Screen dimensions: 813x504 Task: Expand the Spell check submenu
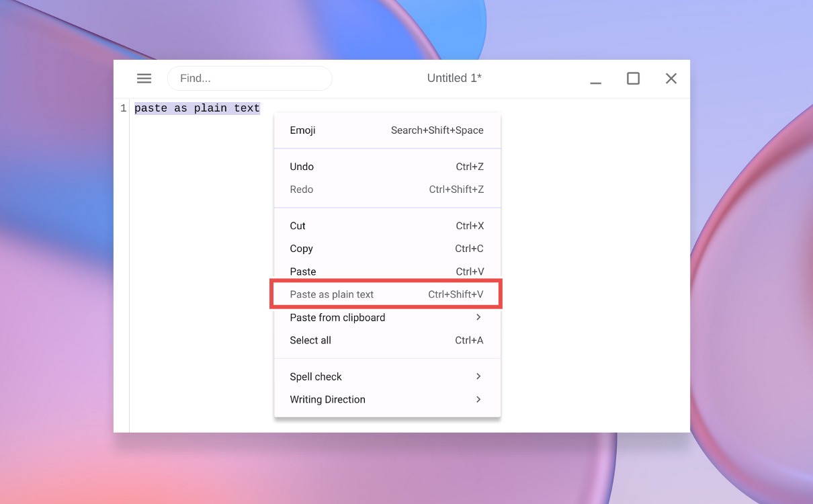387,376
